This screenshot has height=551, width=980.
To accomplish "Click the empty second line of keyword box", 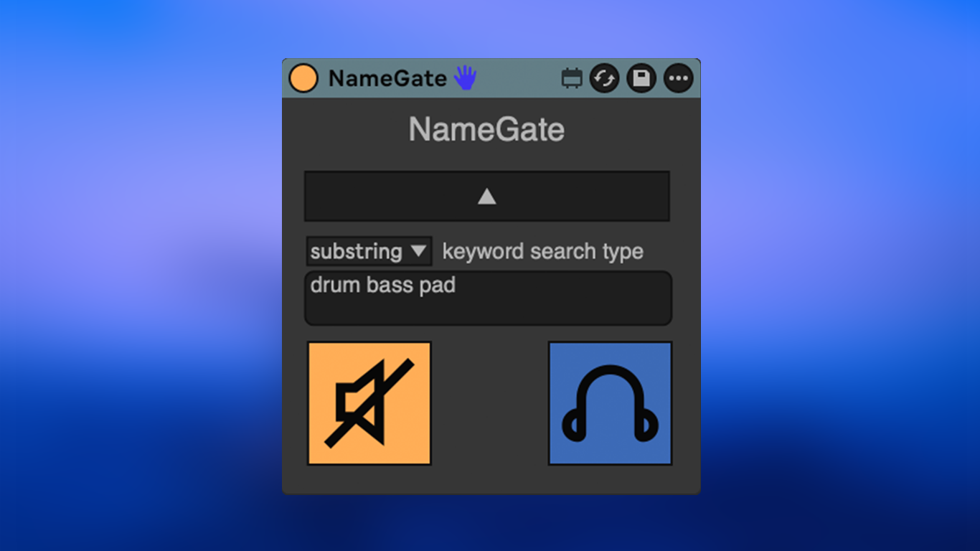I will [x=488, y=310].
